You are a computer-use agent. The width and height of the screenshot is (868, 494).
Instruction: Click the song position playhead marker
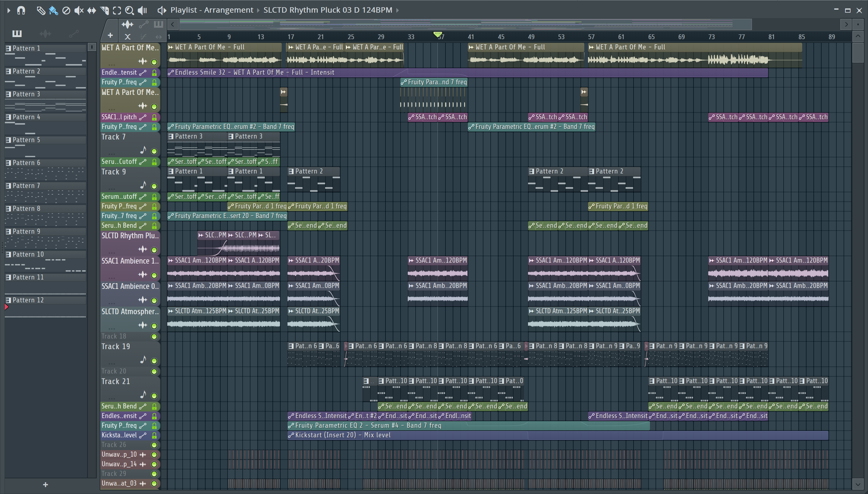coord(438,34)
